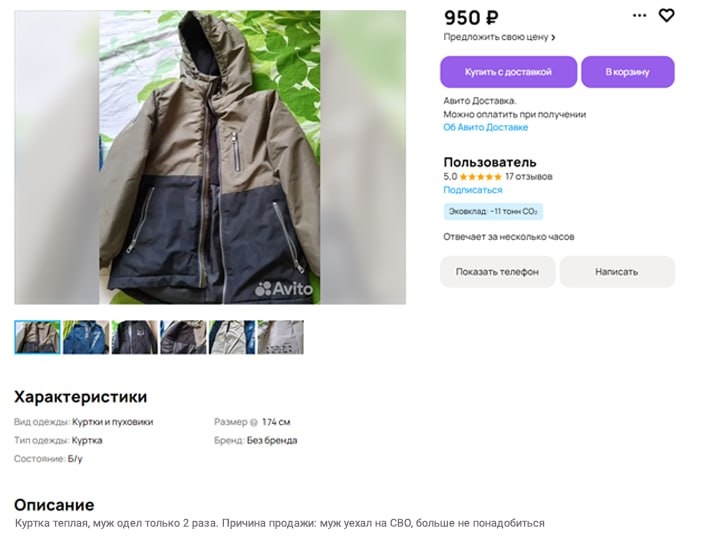706x551 pixels.
Task: Click the Avito watermark logo on photo
Action: 284,289
